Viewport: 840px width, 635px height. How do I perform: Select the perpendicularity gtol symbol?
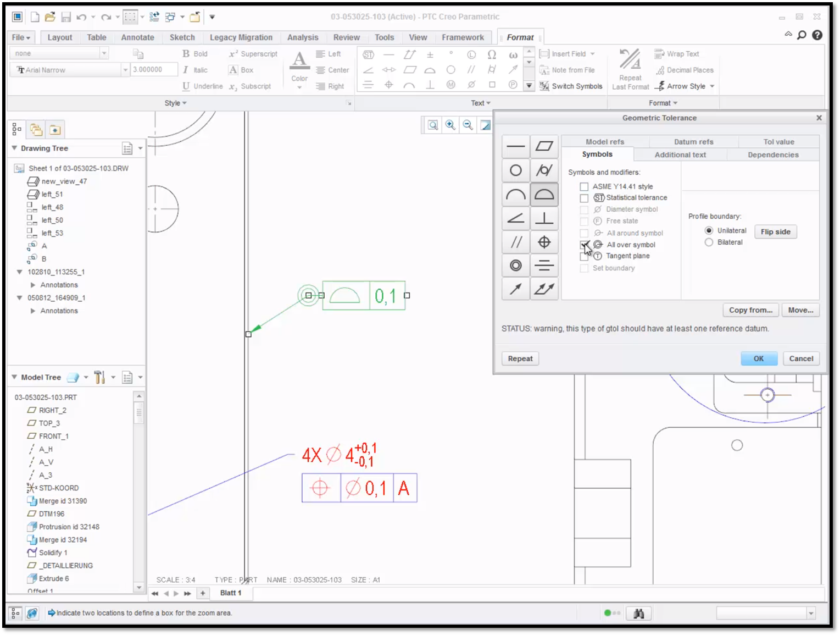(544, 218)
